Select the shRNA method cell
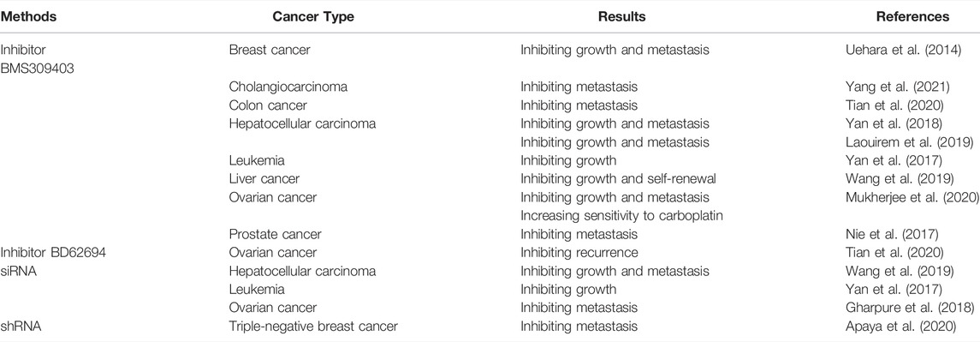Image resolution: width=980 pixels, height=342 pixels. pyautogui.click(x=21, y=327)
